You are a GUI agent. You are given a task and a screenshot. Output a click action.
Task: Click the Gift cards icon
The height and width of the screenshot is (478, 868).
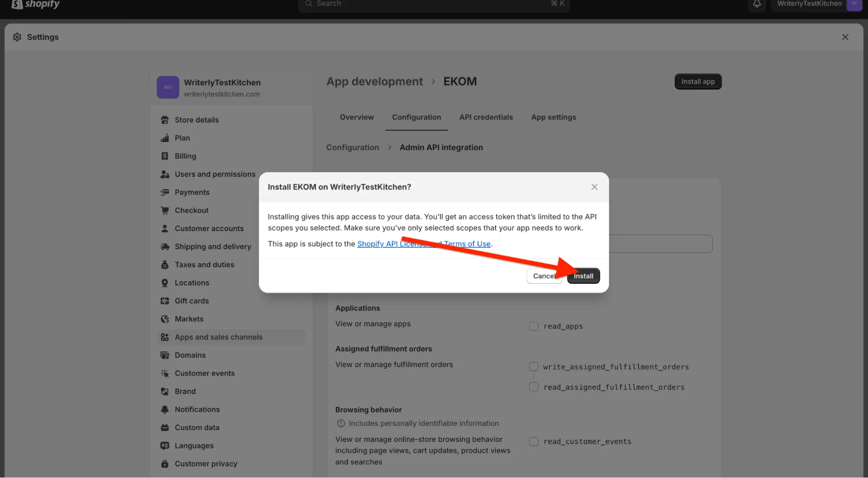[165, 301]
